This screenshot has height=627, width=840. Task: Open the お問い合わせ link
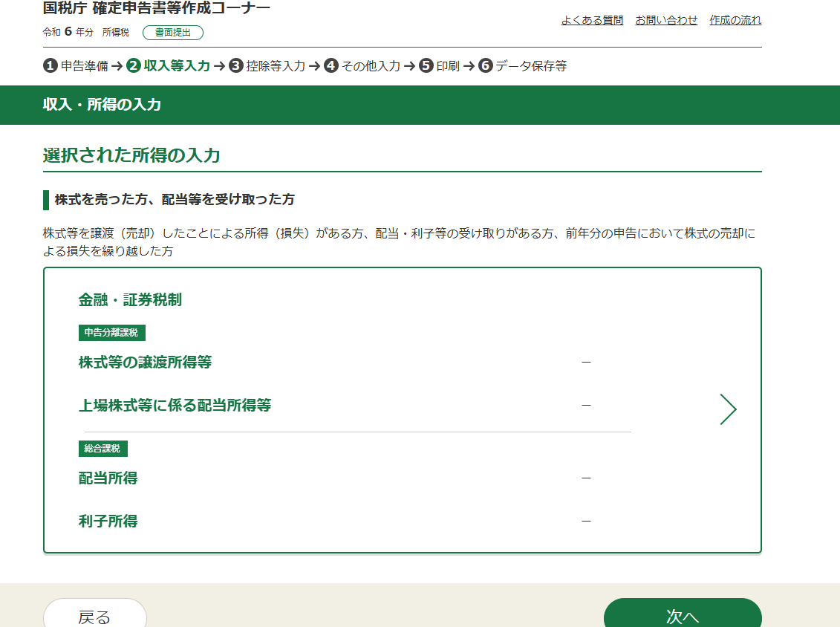666,20
